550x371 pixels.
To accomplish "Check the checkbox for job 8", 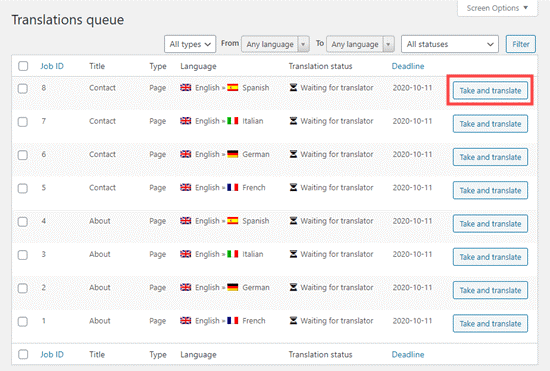I will (23, 88).
